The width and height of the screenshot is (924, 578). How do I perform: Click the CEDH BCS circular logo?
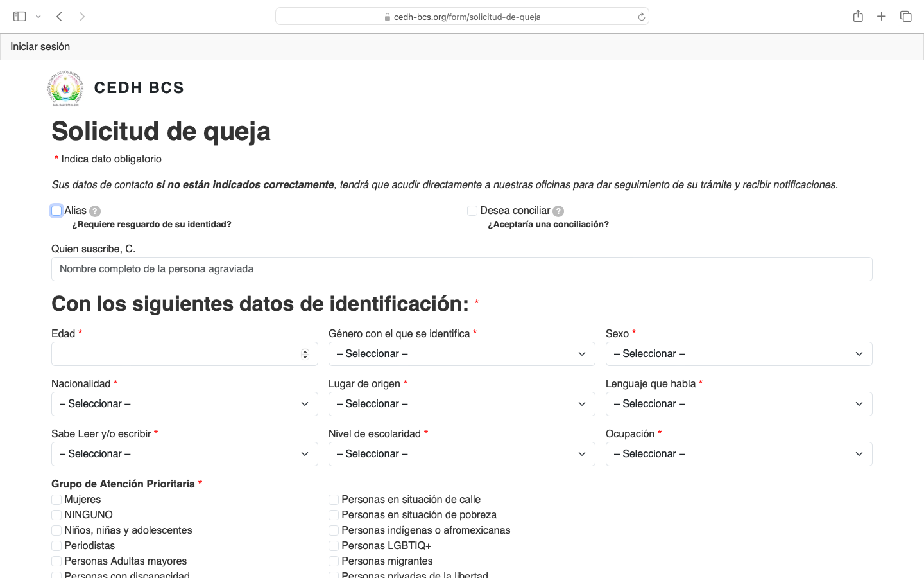(x=65, y=88)
